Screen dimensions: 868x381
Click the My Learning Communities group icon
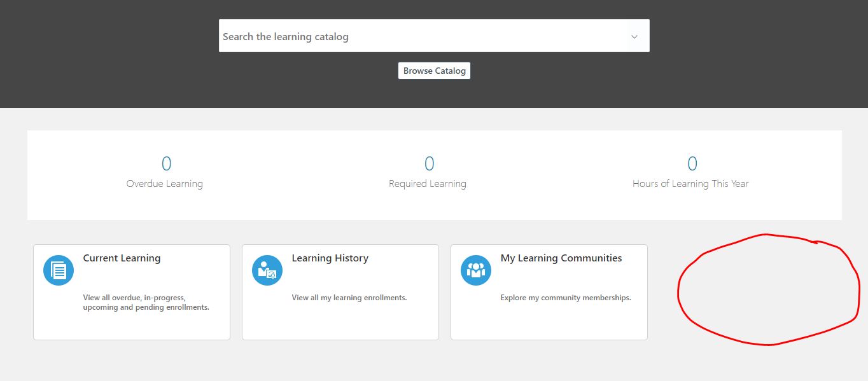point(476,270)
